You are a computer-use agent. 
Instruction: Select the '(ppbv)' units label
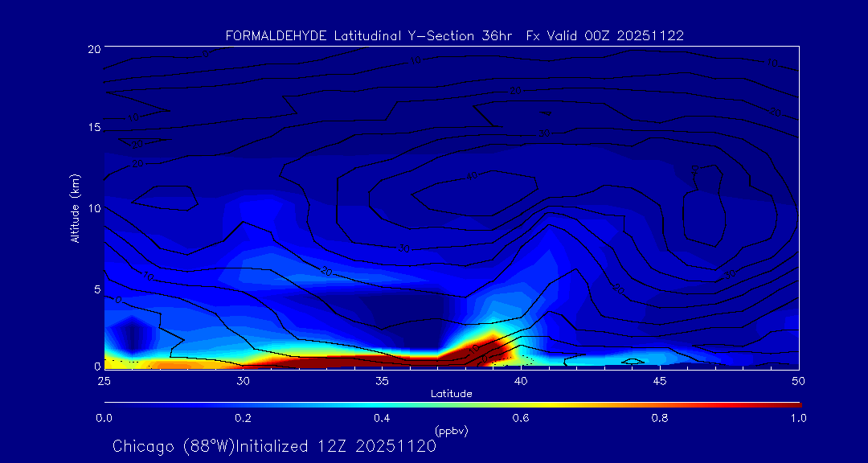tap(451, 430)
